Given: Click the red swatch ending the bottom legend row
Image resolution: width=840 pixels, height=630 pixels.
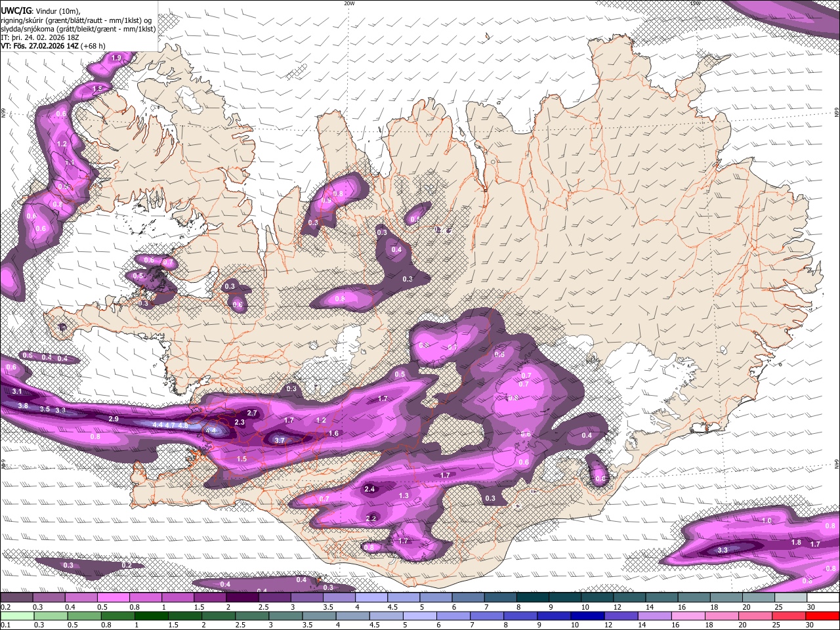Looking at the screenshot, I should 823,616.
